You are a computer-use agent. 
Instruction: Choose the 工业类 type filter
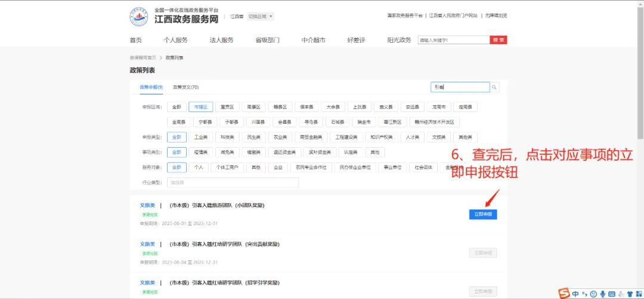pos(201,137)
